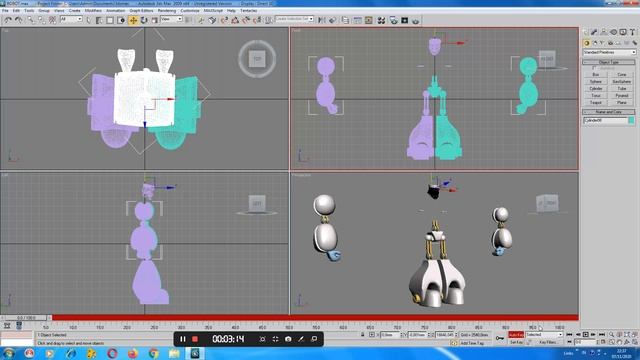This screenshot has height=360, width=640.
Task: Toggle the 3D Snaps icon
Action: click(224, 20)
